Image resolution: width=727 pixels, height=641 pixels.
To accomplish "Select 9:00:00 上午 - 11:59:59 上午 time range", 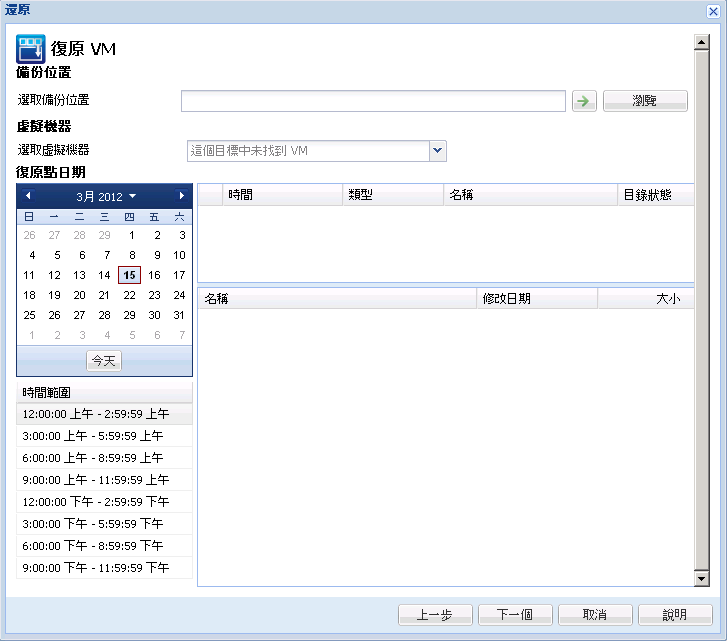I will (x=104, y=480).
